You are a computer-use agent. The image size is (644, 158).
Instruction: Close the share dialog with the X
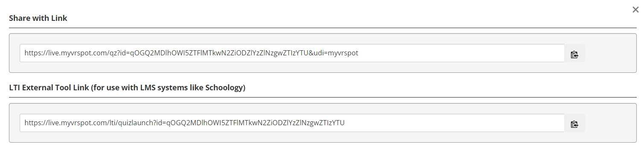635,10
